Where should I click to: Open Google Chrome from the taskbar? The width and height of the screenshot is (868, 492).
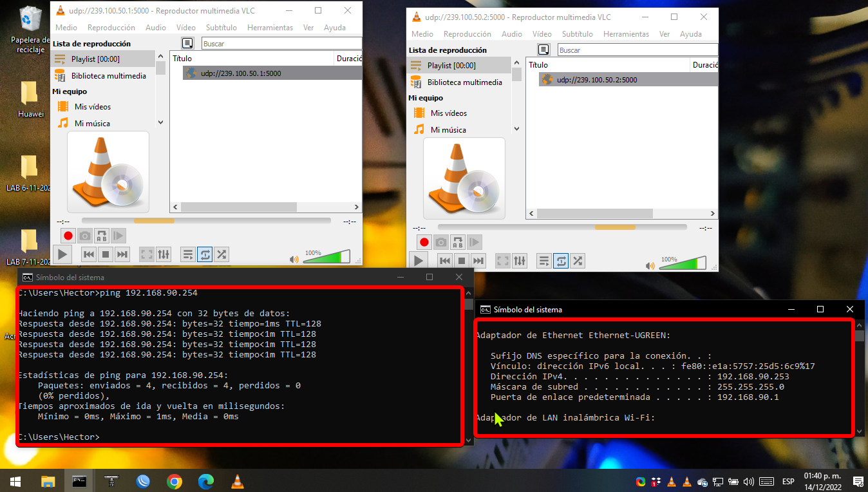[x=174, y=481]
